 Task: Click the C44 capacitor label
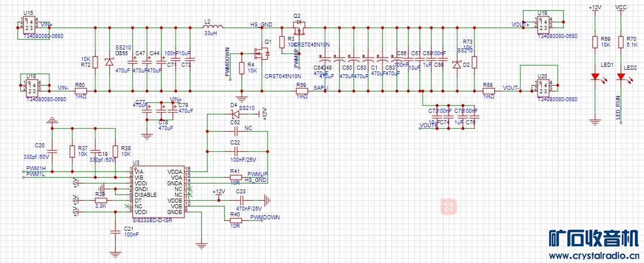(155, 54)
